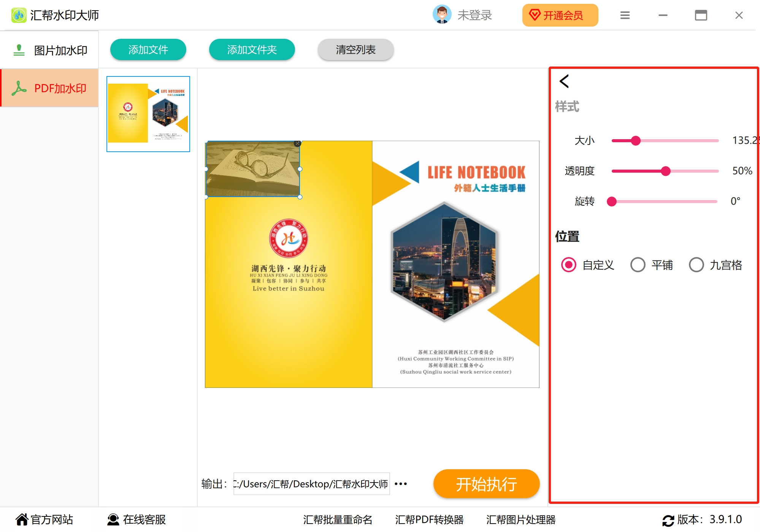Select the 平铺 position radio button
Viewport: 760px width, 532px height.
tap(638, 265)
